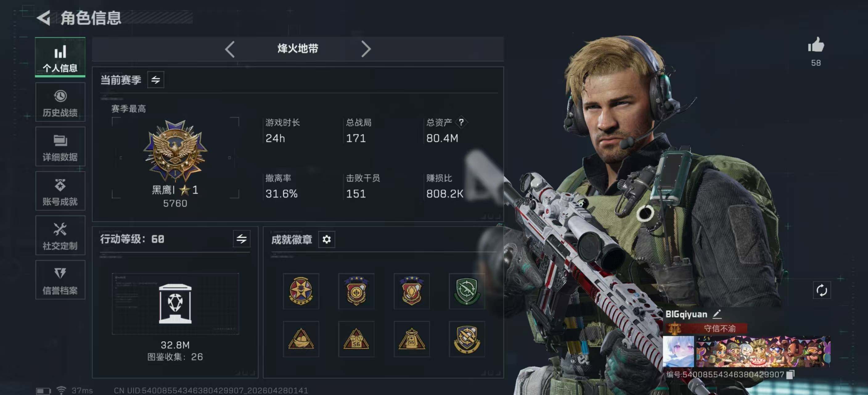Click the 守信不渝 reputation title banner
This screenshot has width=868, height=395.
[x=706, y=328]
